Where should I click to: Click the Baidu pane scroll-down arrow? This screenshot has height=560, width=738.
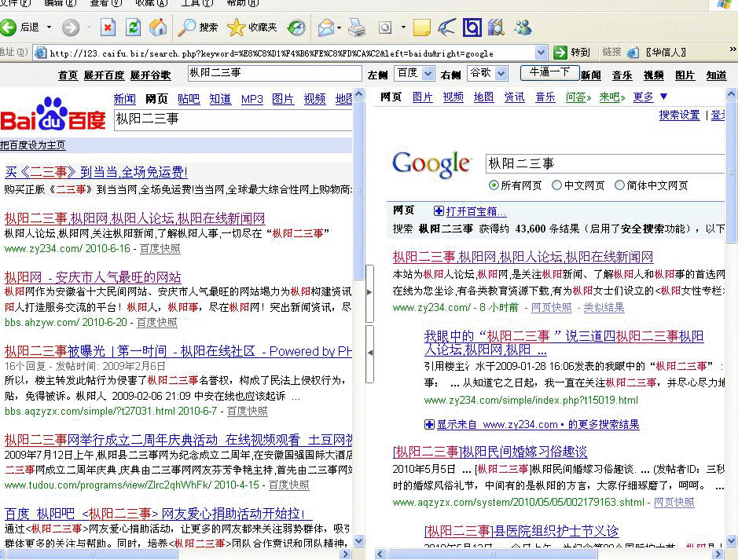(x=358, y=540)
